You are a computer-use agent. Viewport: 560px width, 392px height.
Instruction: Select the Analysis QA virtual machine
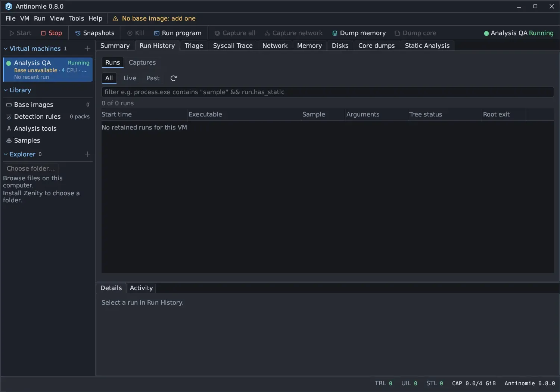pos(48,69)
